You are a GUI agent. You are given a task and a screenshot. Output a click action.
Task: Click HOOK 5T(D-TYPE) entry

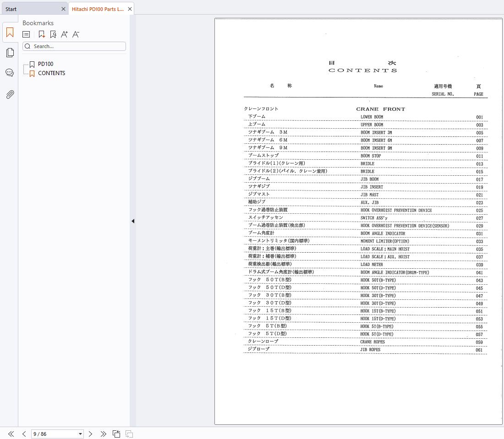coord(377,334)
